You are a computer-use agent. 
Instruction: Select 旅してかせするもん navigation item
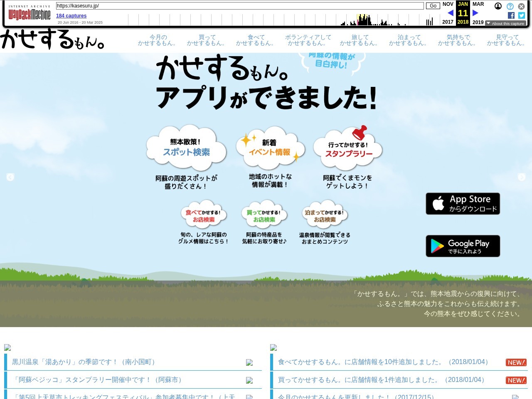360,40
